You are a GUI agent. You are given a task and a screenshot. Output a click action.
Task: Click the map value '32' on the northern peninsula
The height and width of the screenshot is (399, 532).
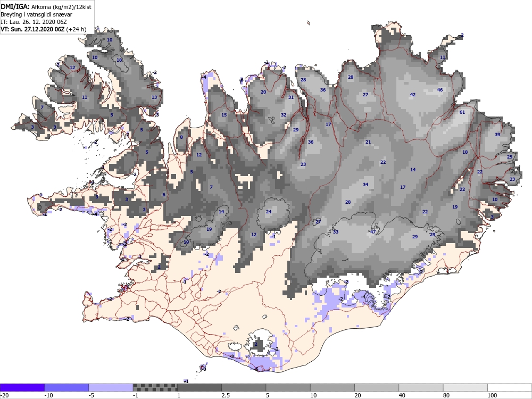(284, 115)
